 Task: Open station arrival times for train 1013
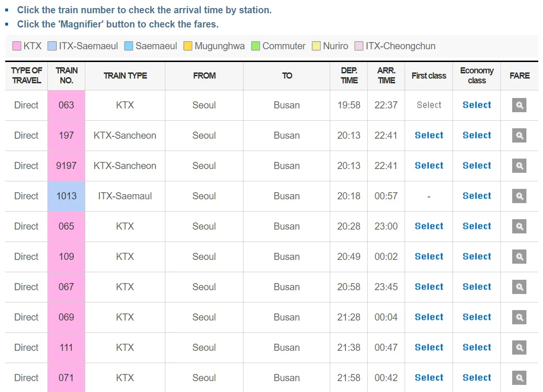pos(66,196)
